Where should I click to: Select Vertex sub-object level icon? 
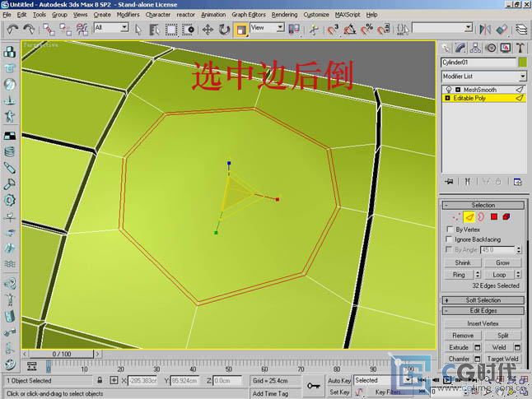[x=456, y=216]
